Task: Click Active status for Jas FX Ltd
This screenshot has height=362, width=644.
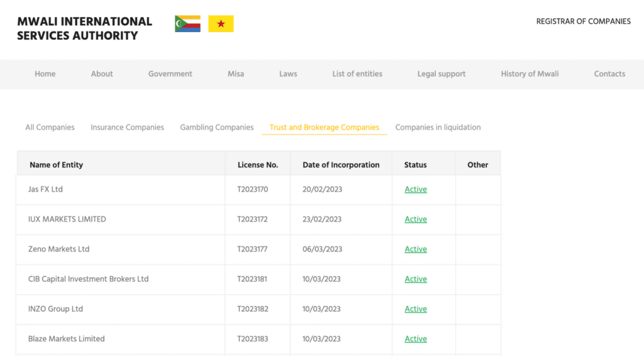Action: (x=416, y=189)
